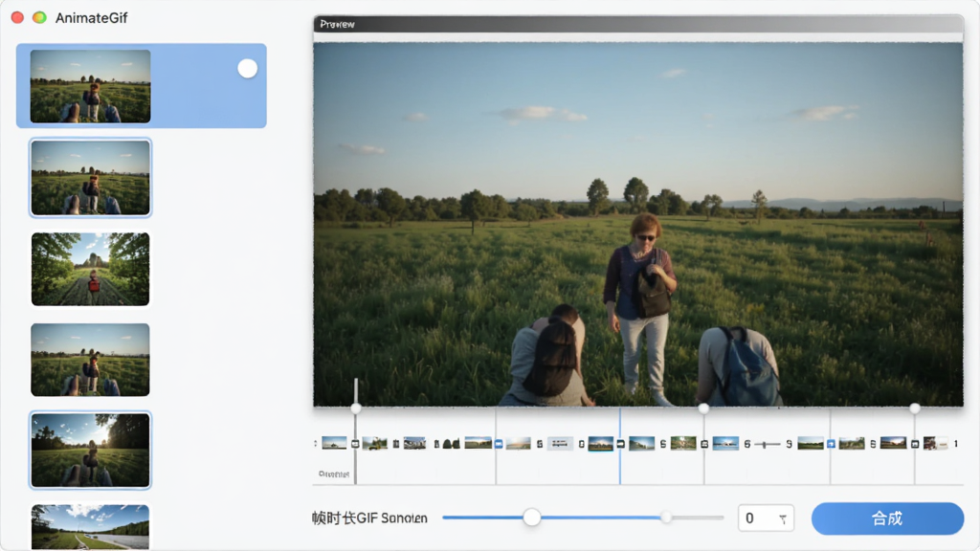Click the blue 合成 button
Viewport: 980px width, 551px height.
pos(887,518)
